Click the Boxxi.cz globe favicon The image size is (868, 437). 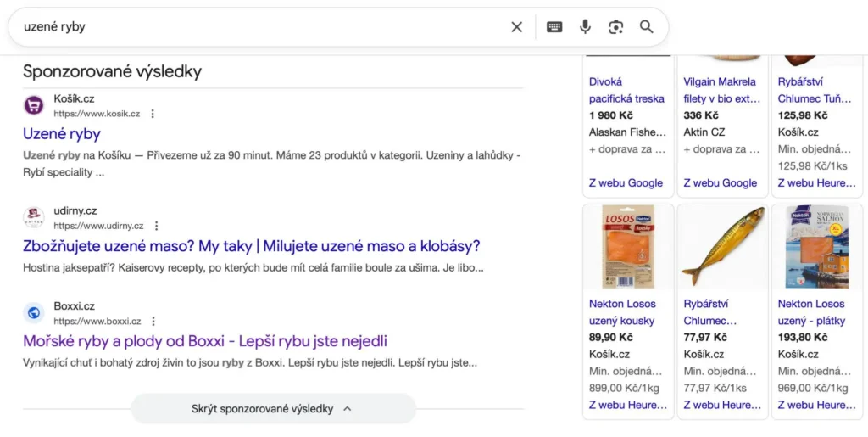(x=34, y=313)
